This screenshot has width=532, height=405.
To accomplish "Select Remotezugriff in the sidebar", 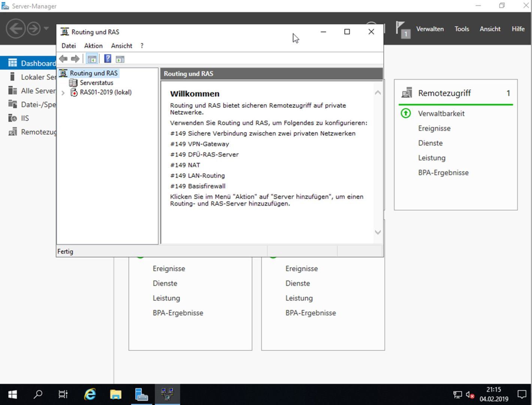I will (28, 132).
